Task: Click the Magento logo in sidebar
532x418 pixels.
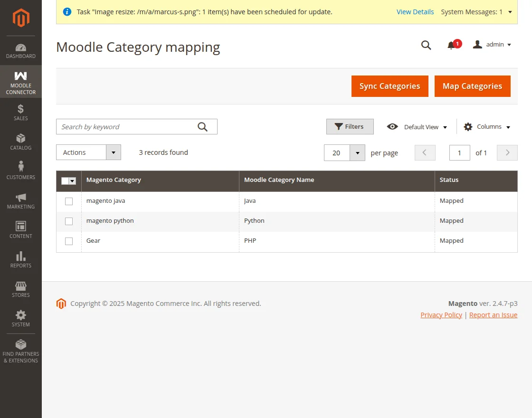Action: [21, 18]
